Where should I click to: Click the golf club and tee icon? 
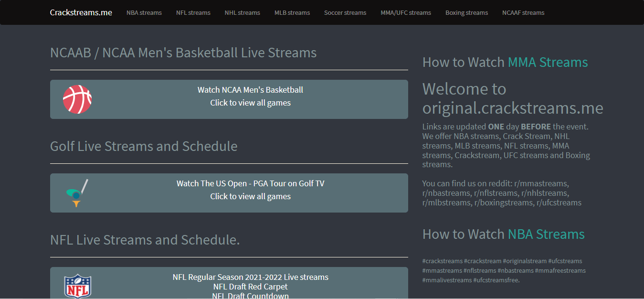click(77, 193)
